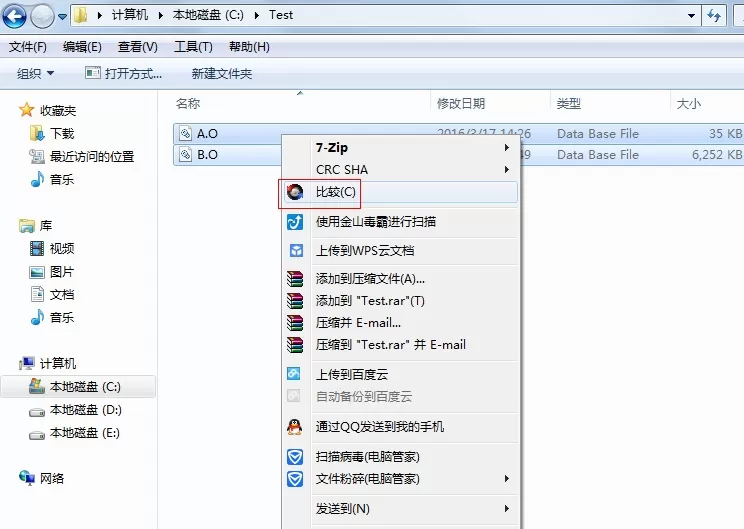The width and height of the screenshot is (744, 529).
Task: Click the 计算机 icon in the sidebar
Action: [27, 363]
